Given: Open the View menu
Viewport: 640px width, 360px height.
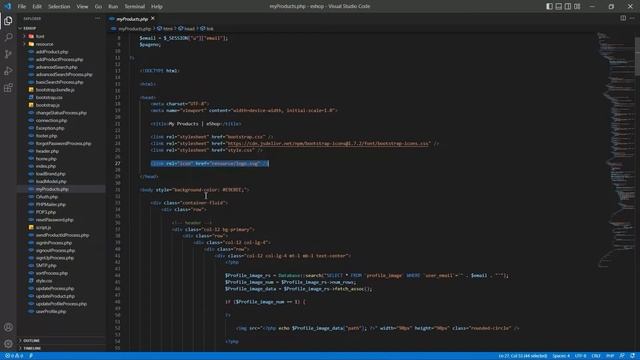Looking at the screenshot, I should [x=82, y=7].
